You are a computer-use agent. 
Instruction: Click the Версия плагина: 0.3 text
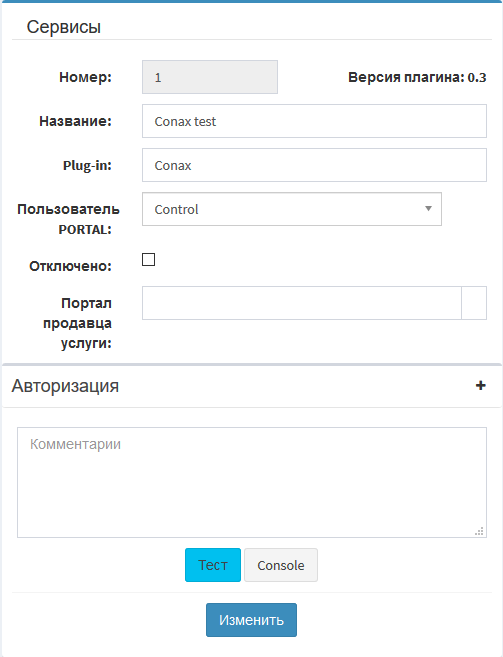(417, 77)
